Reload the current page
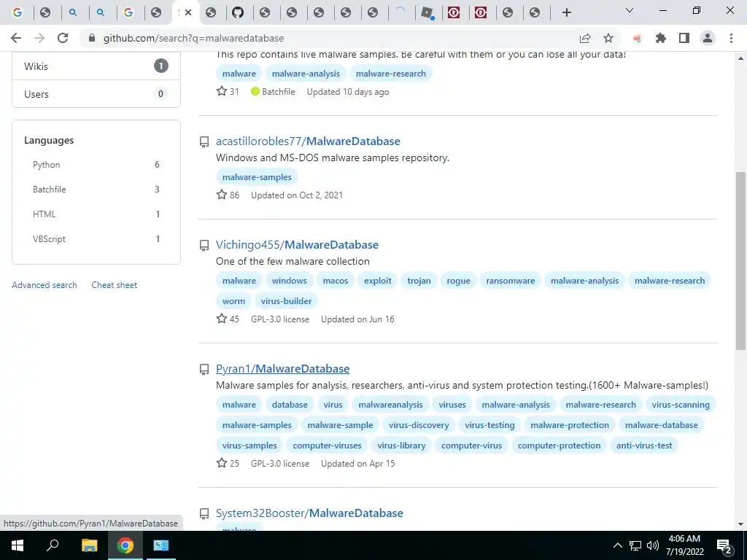The height and width of the screenshot is (560, 747). coord(63,38)
